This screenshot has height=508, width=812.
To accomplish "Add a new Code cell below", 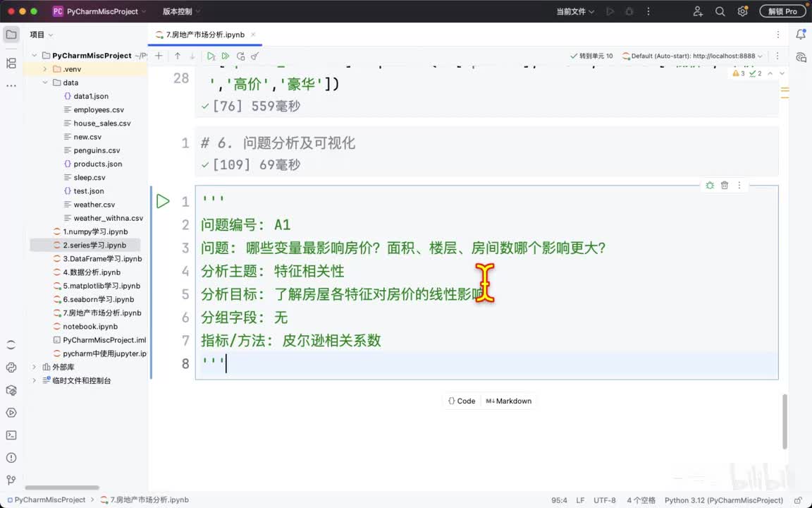I will (x=462, y=401).
